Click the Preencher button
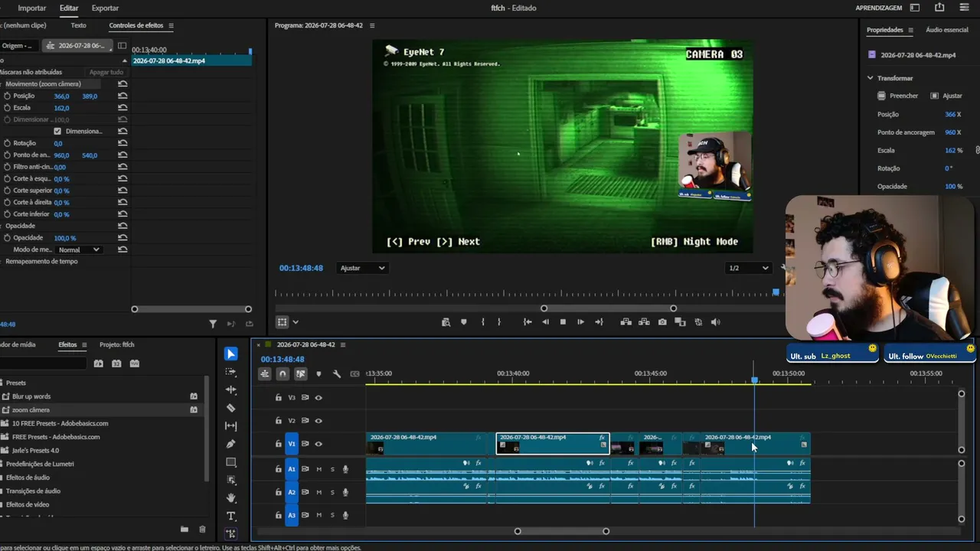Viewport: 980px width, 551px height. (897, 96)
